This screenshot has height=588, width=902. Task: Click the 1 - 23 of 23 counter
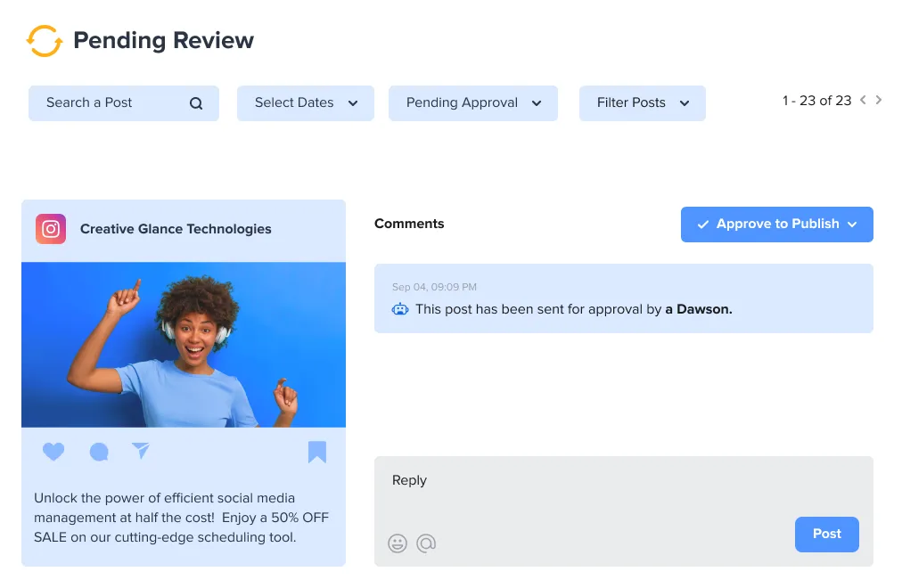click(816, 101)
